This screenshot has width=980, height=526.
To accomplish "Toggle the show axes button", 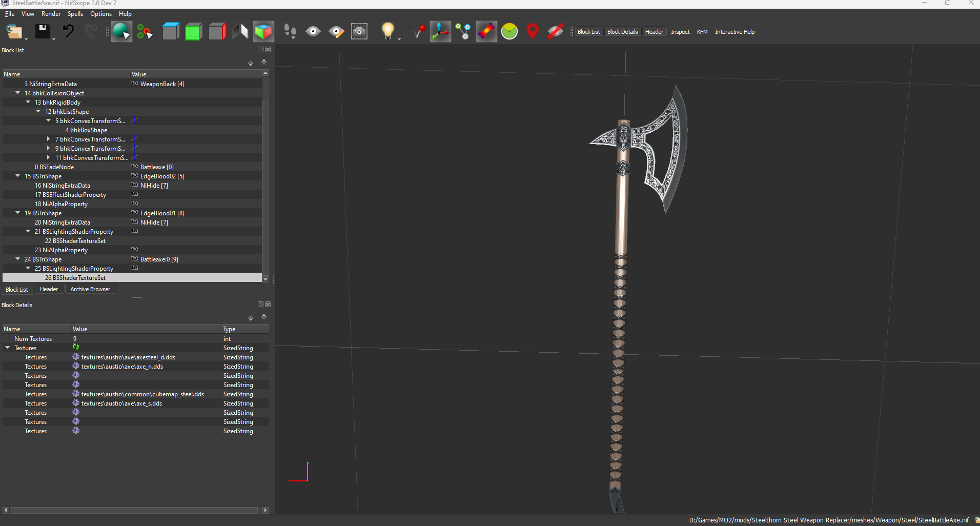I will pyautogui.click(x=440, y=32).
